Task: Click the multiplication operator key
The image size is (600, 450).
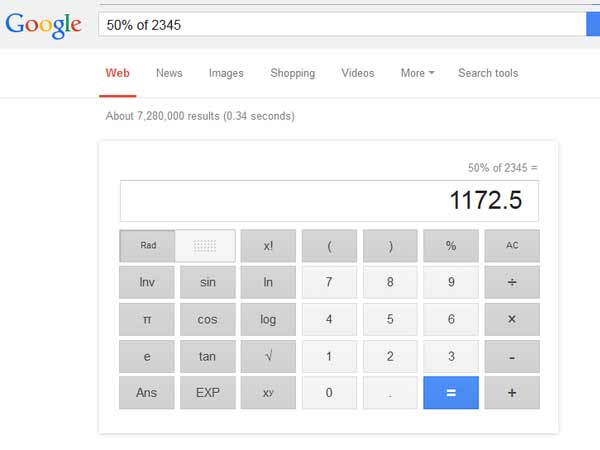Action: tap(512, 319)
